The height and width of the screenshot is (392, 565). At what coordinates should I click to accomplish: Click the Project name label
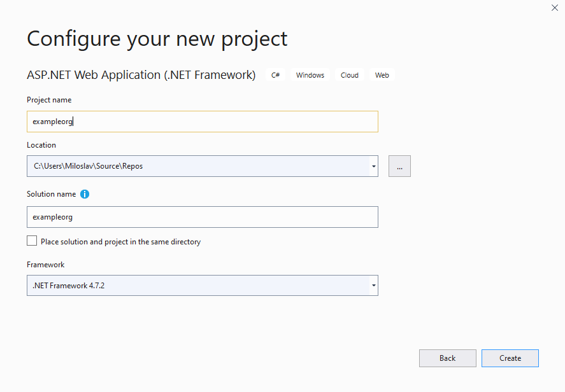click(49, 100)
